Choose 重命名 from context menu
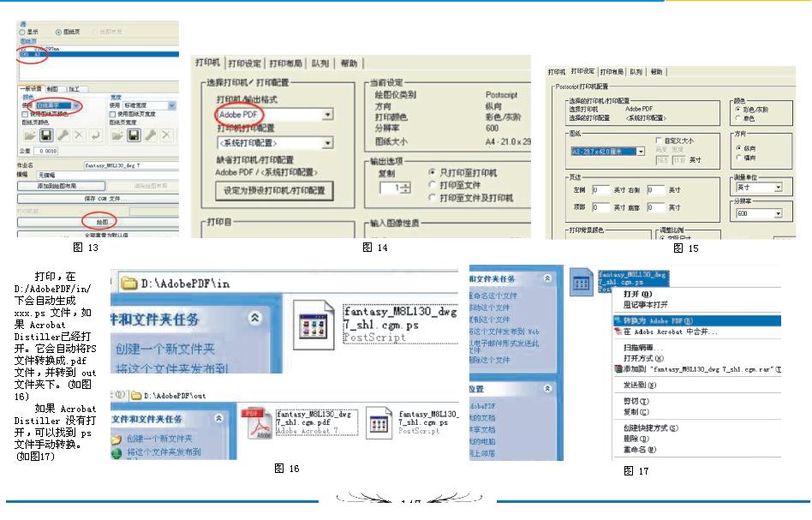Screen dimensions: 812x520 coord(640,450)
